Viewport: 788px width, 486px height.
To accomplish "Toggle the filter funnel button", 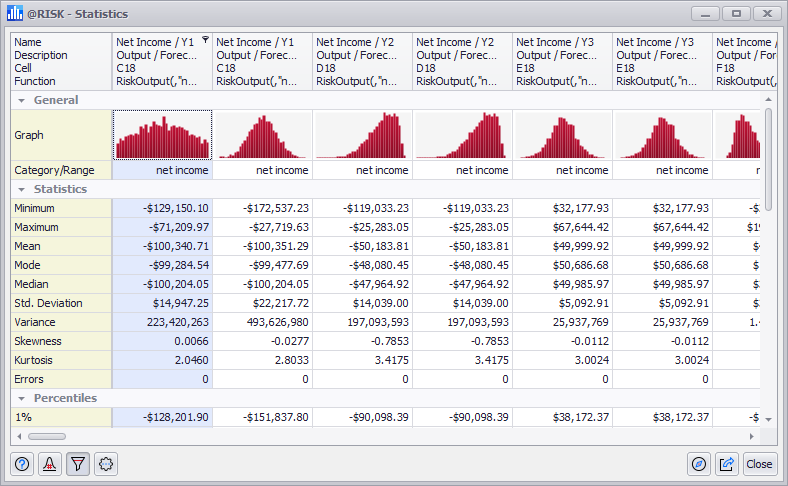I will [78, 464].
